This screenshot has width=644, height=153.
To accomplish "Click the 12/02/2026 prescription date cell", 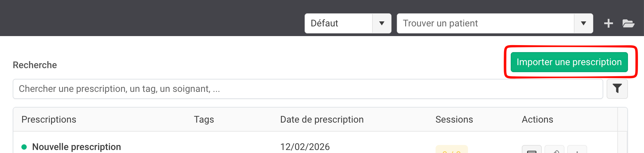I will click(x=305, y=147).
